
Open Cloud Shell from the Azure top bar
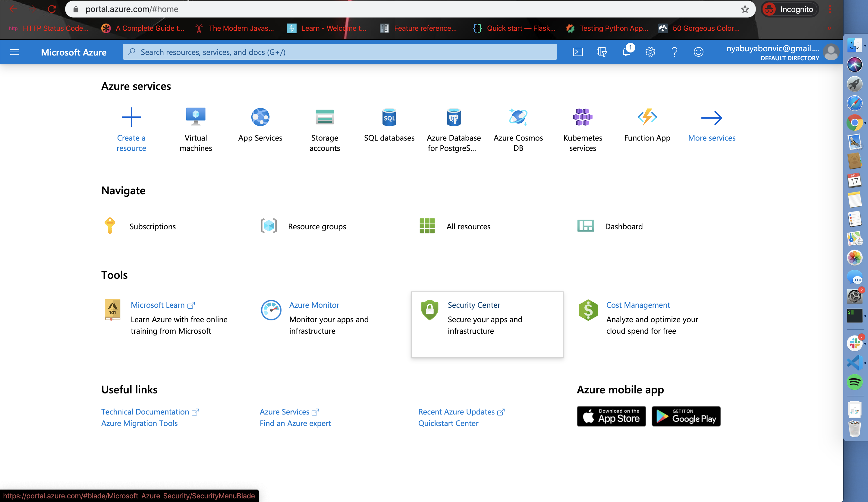(578, 52)
